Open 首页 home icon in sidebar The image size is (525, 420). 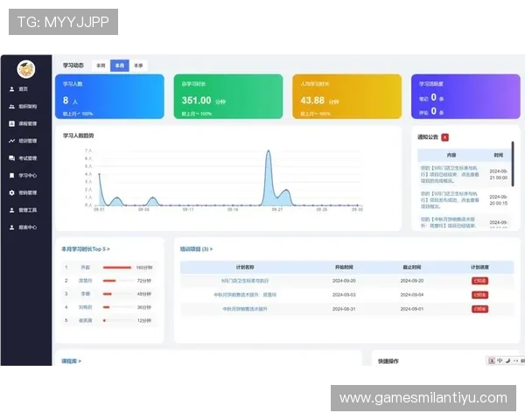(11, 89)
